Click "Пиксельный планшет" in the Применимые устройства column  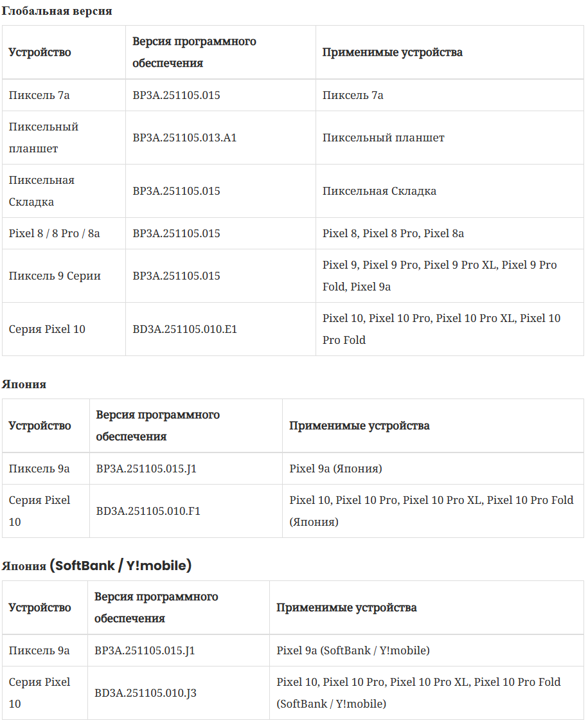pos(383,138)
